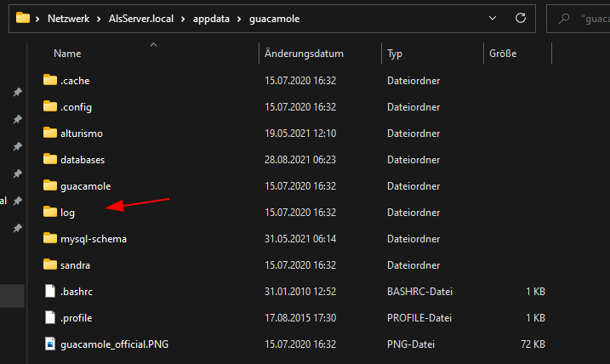
Task: Refresh the guacamole folder view
Action: click(521, 18)
